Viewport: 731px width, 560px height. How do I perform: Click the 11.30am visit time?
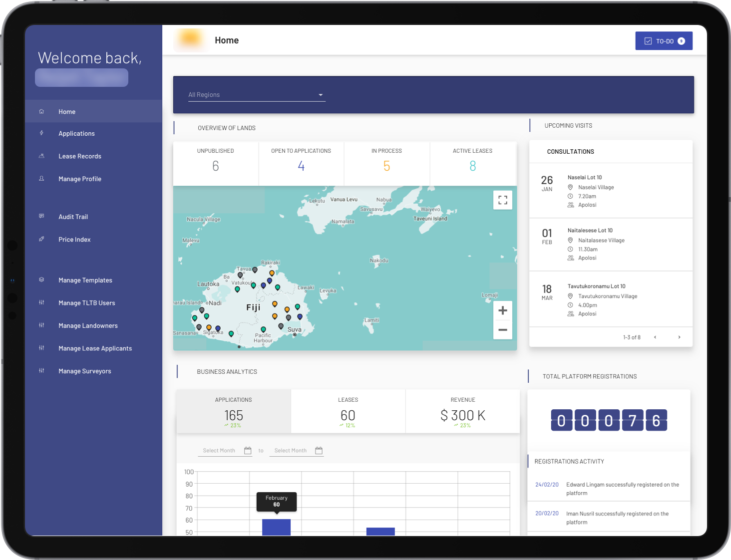588,249
